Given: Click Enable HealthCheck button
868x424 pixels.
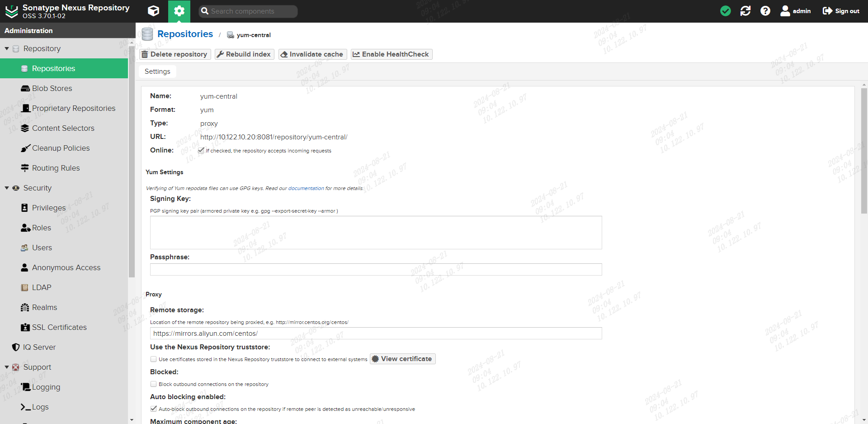Looking at the screenshot, I should tap(392, 54).
